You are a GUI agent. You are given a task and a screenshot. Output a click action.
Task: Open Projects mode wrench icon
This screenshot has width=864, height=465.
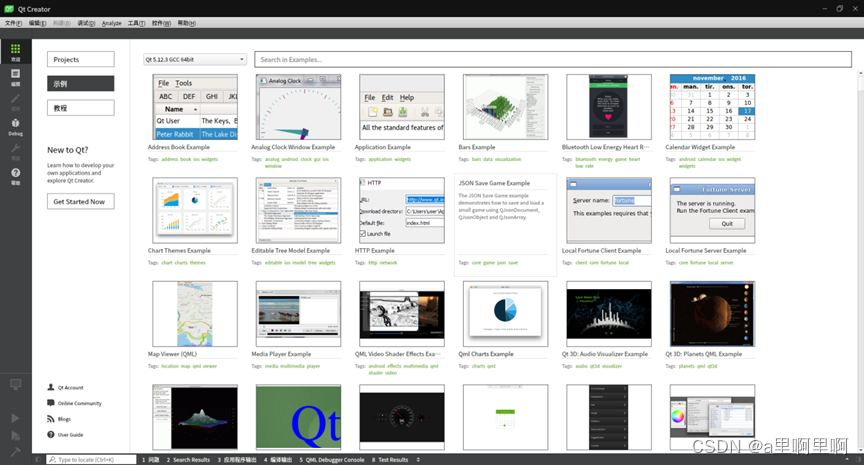point(15,148)
